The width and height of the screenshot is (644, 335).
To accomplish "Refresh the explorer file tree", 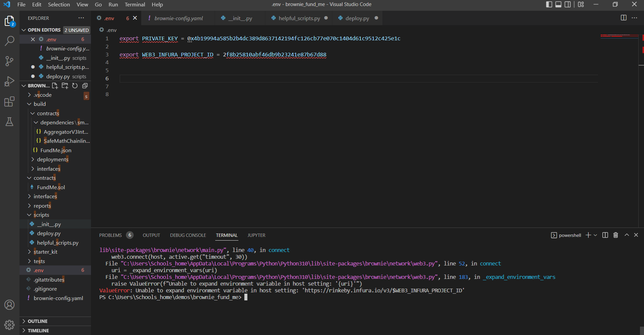I will 75,86.
